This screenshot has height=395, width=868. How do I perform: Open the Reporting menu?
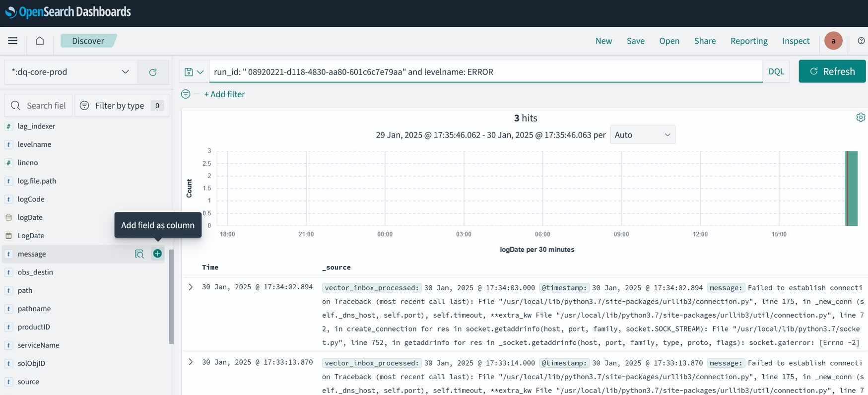pos(748,41)
